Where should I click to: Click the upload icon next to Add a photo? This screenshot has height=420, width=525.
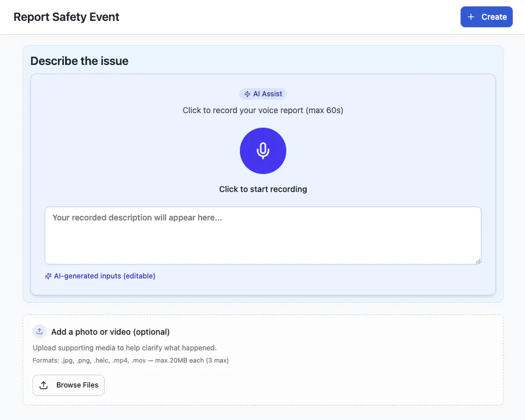pyautogui.click(x=39, y=331)
